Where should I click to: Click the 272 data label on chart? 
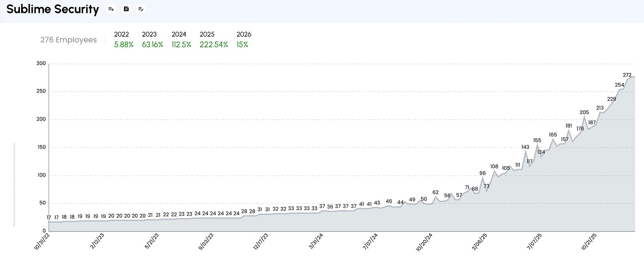627,75
